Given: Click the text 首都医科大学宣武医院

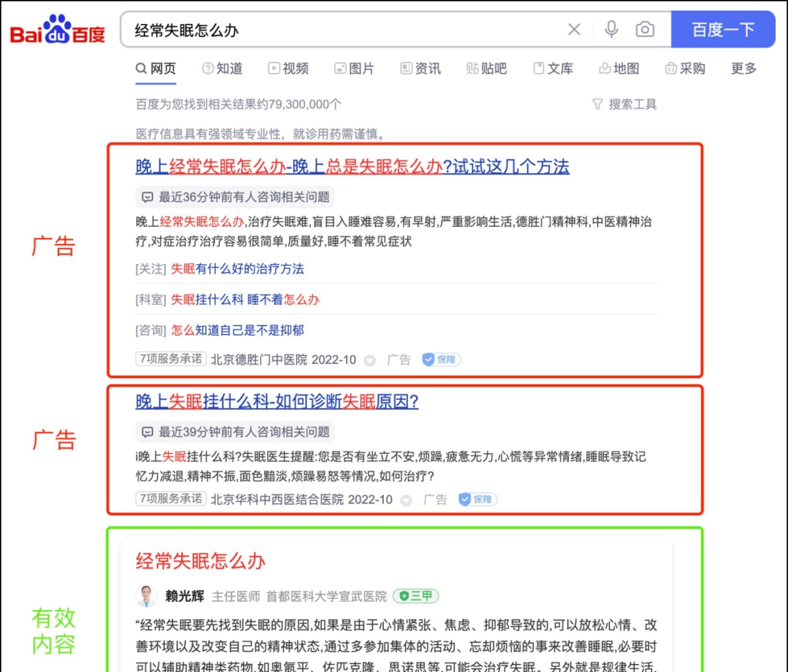Looking at the screenshot, I should click(x=326, y=597).
